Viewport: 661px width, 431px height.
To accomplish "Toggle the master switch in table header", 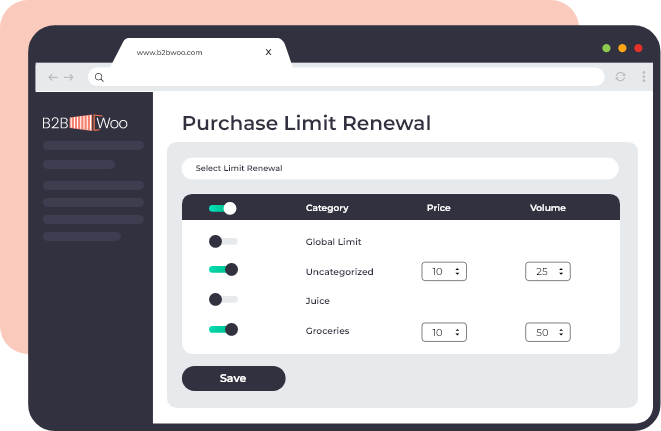I will click(223, 208).
